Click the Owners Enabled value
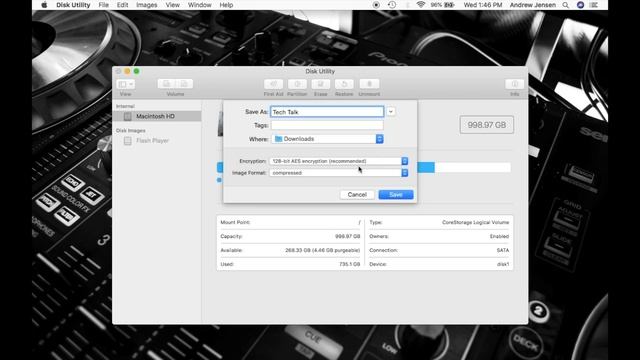 click(499, 236)
